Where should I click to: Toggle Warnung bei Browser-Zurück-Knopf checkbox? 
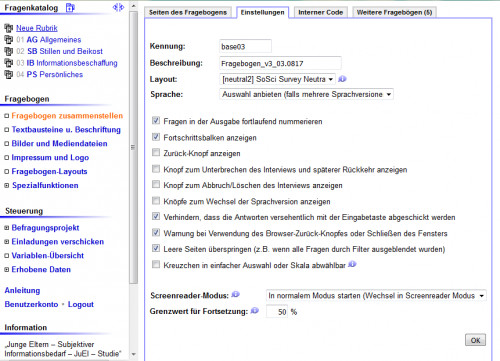tap(156, 232)
